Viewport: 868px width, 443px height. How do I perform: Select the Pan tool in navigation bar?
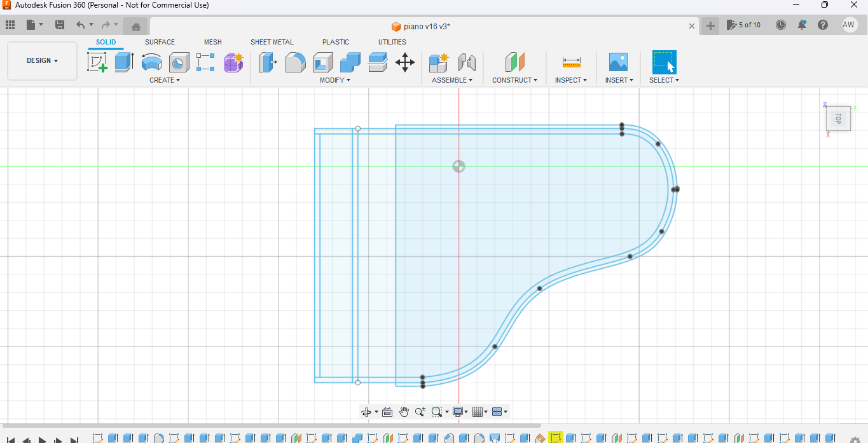tap(404, 411)
